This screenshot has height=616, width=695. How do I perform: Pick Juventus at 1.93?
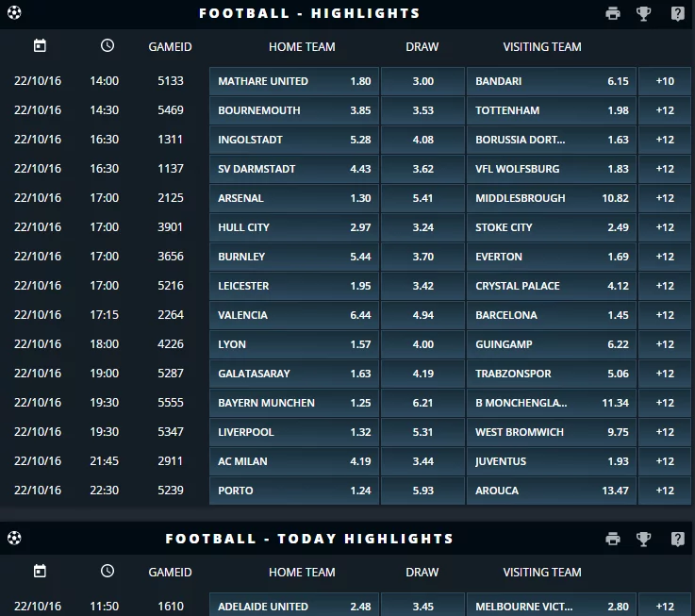552,461
